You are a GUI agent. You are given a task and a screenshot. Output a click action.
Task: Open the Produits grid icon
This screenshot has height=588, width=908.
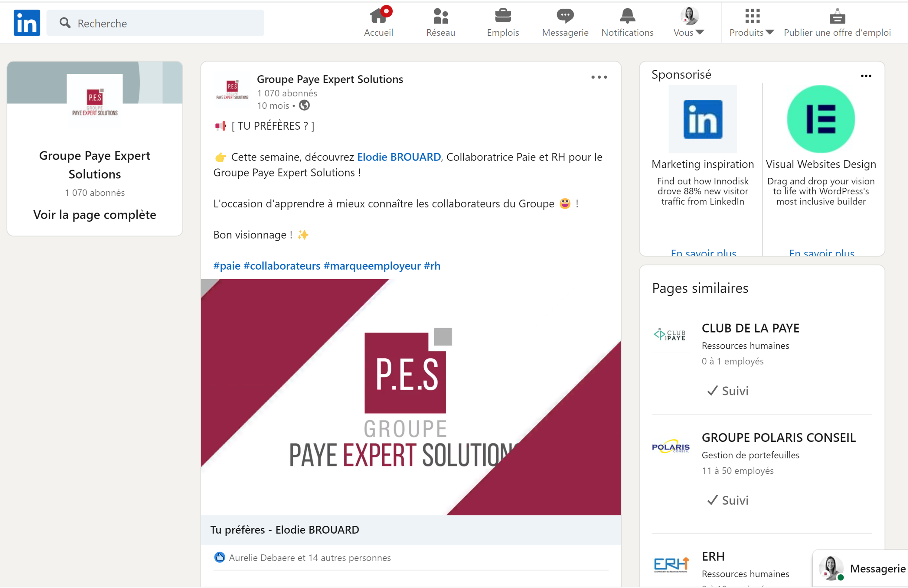(x=752, y=16)
